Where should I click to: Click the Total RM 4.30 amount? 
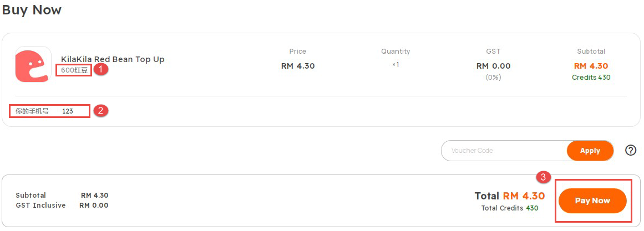pyautogui.click(x=524, y=196)
